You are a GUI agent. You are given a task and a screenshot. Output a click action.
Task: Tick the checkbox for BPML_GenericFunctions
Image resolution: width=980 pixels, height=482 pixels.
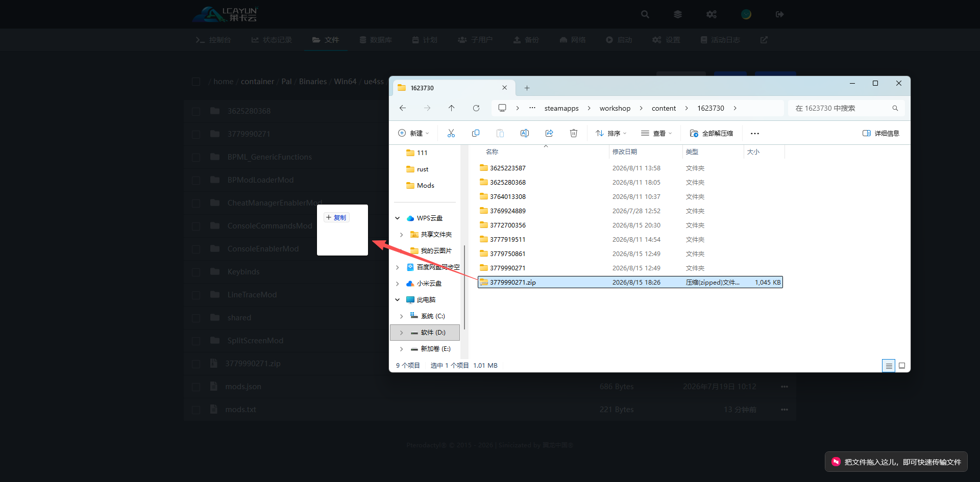pos(196,157)
